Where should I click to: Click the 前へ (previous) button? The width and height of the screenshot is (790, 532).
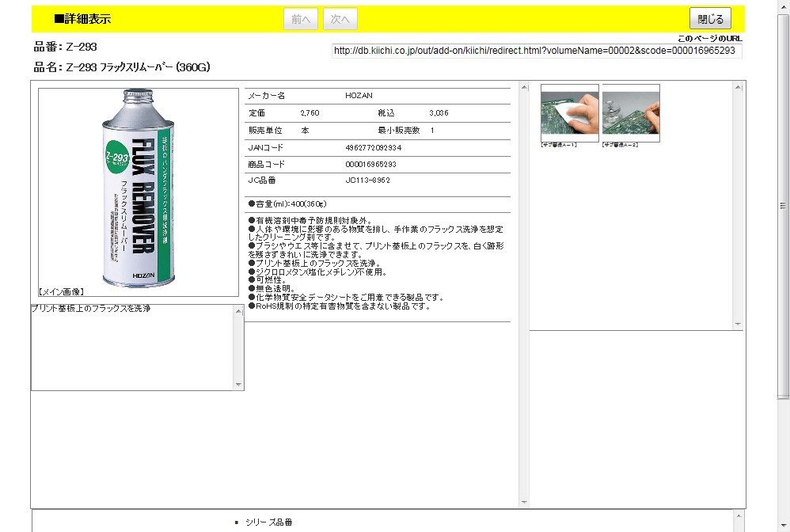[301, 19]
